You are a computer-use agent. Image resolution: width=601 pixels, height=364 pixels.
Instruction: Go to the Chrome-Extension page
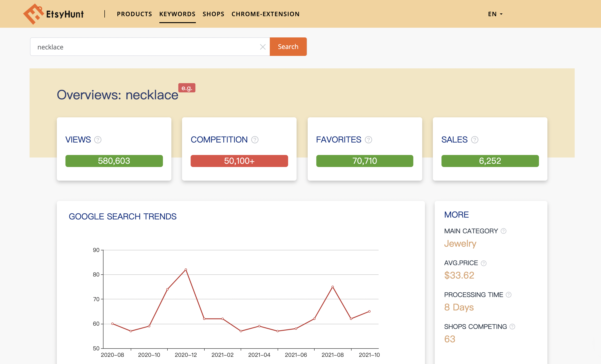pyautogui.click(x=265, y=14)
